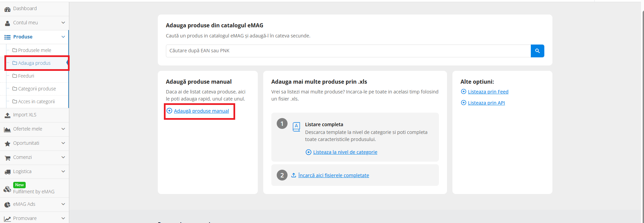Click the Comenzi shopping cart icon
Image resolution: width=644 pixels, height=223 pixels.
(x=7, y=158)
